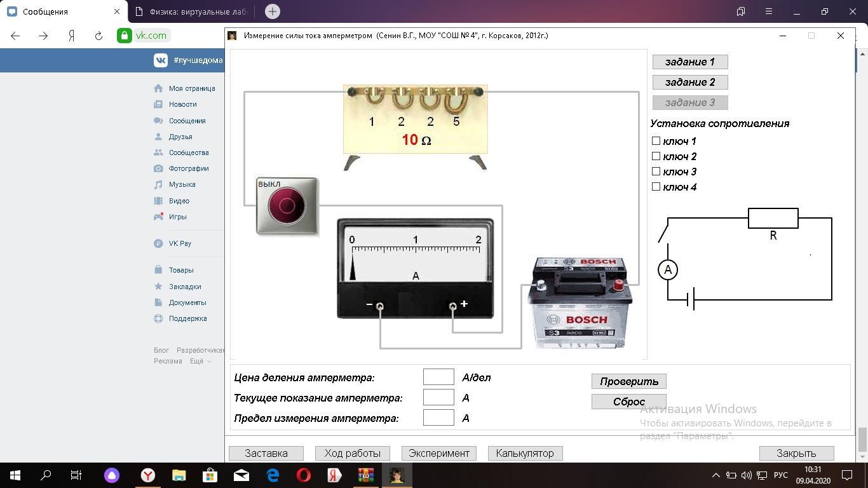Click the browser reload page icon
Viewport: 868px width, 488px height.
(98, 36)
